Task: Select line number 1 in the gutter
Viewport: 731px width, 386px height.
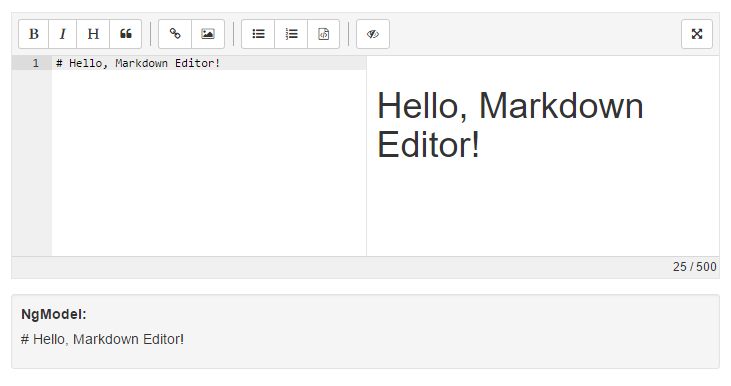Action: (x=35, y=63)
